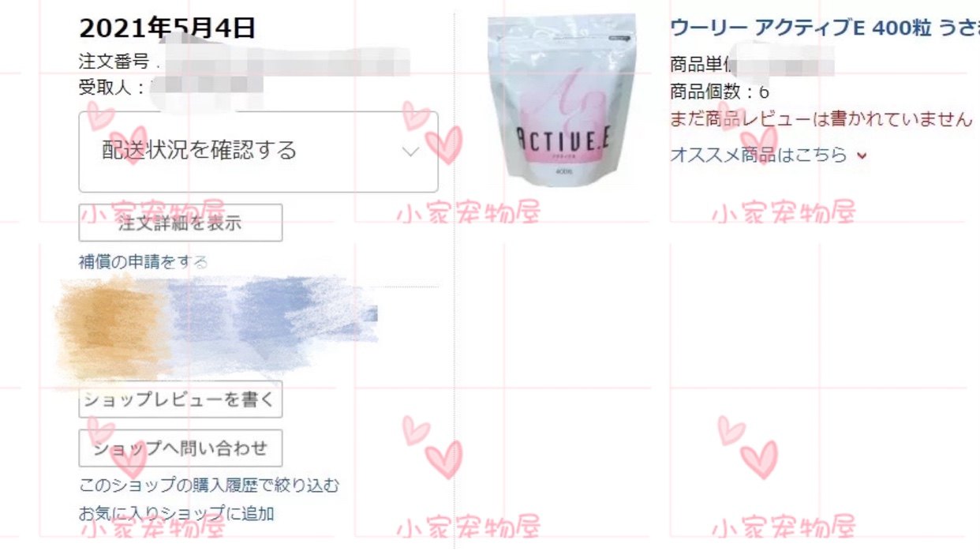Add shop via お気に入りショップに追加 link
This screenshot has width=980, height=551.
[x=177, y=513]
